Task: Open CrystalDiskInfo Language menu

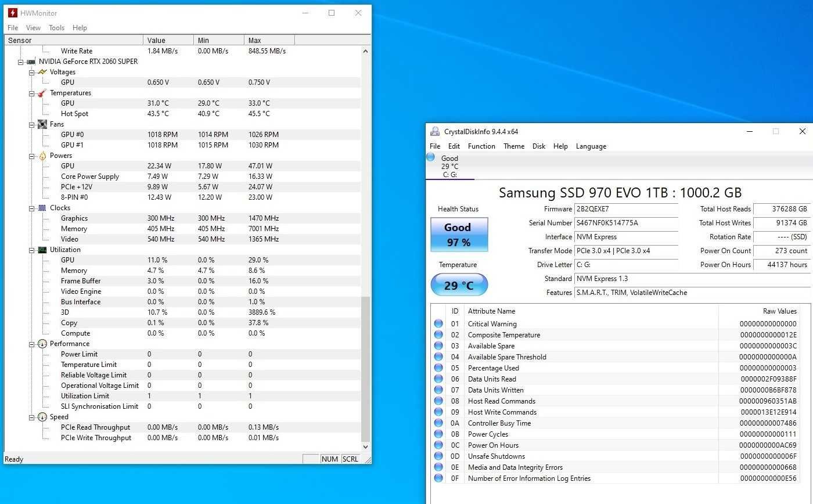Action: [591, 146]
